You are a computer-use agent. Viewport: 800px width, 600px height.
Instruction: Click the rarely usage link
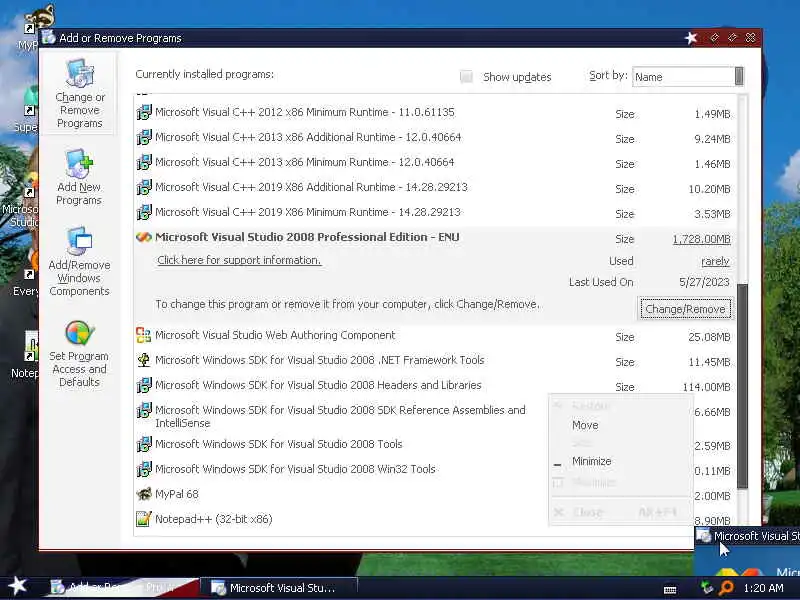[x=715, y=261]
